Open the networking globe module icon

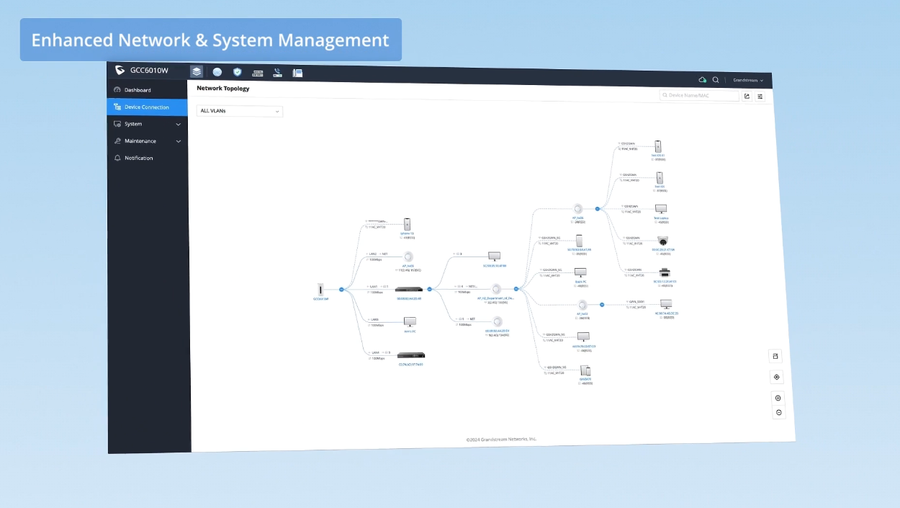click(217, 72)
